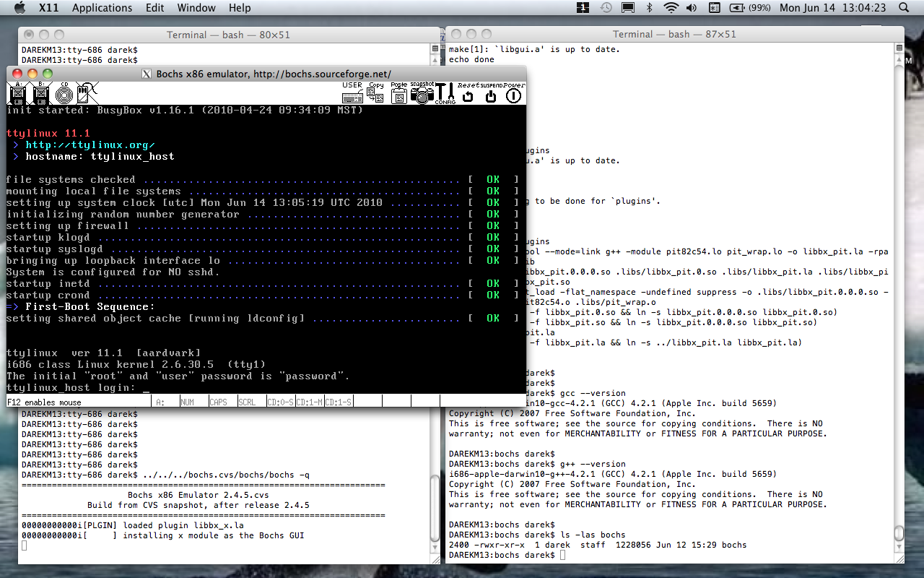The height and width of the screenshot is (578, 924).
Task: Click the Paste clipboard icon in Bochs
Action: 399,92
